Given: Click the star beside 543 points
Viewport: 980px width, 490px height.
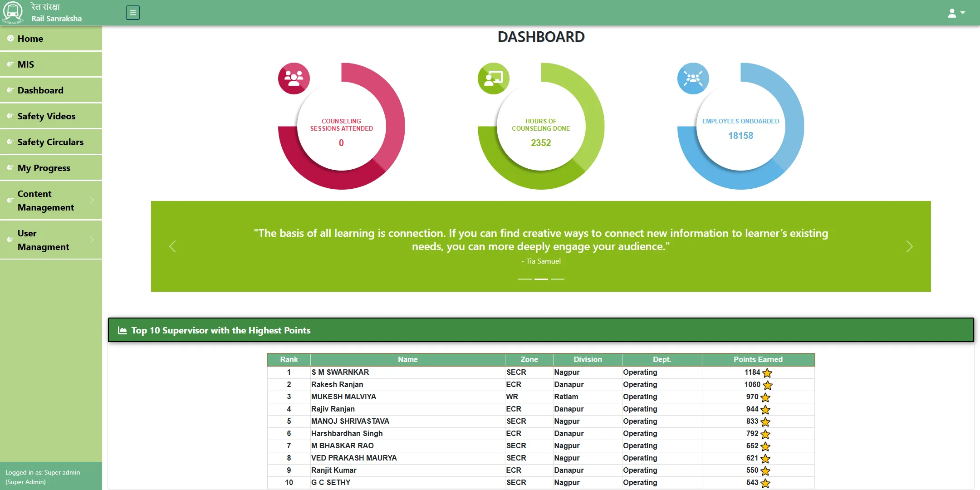Looking at the screenshot, I should point(765,483).
